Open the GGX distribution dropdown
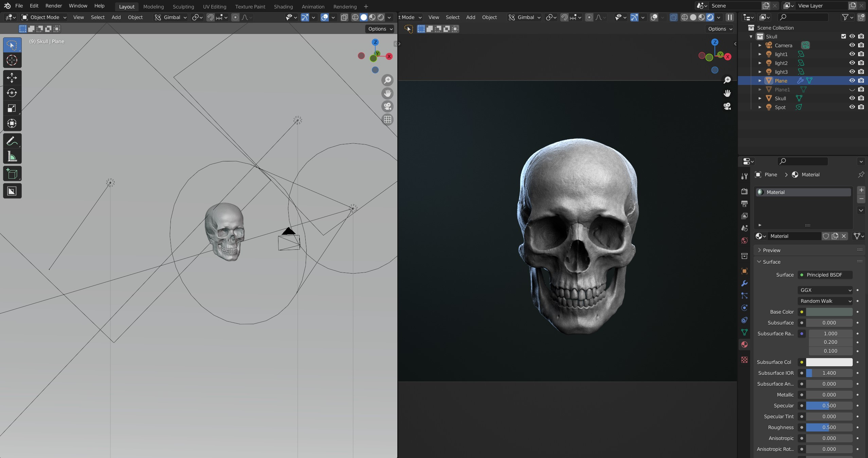This screenshot has height=458, width=868. point(825,290)
